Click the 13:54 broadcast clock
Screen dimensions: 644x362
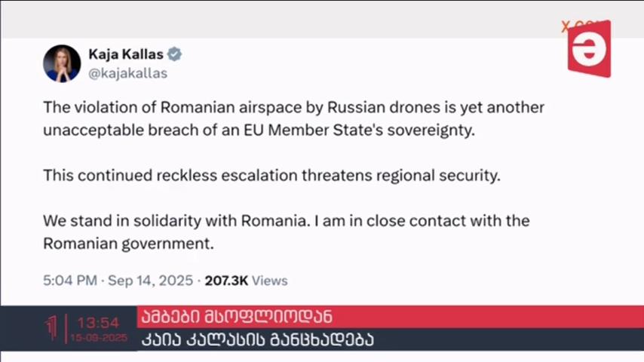pos(98,323)
